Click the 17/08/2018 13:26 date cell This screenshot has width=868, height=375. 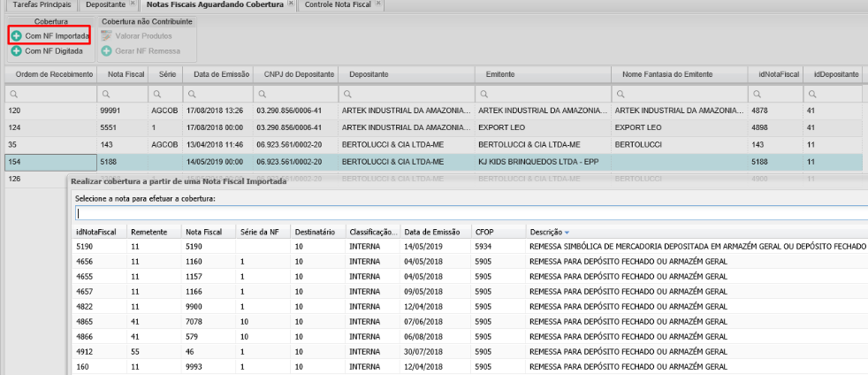pyautogui.click(x=218, y=111)
